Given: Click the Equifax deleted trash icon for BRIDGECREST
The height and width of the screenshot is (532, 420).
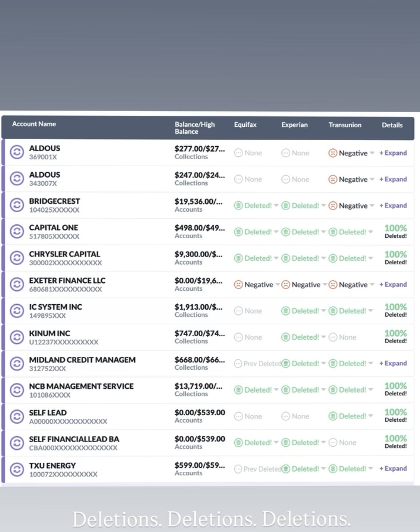Looking at the screenshot, I should click(238, 206).
